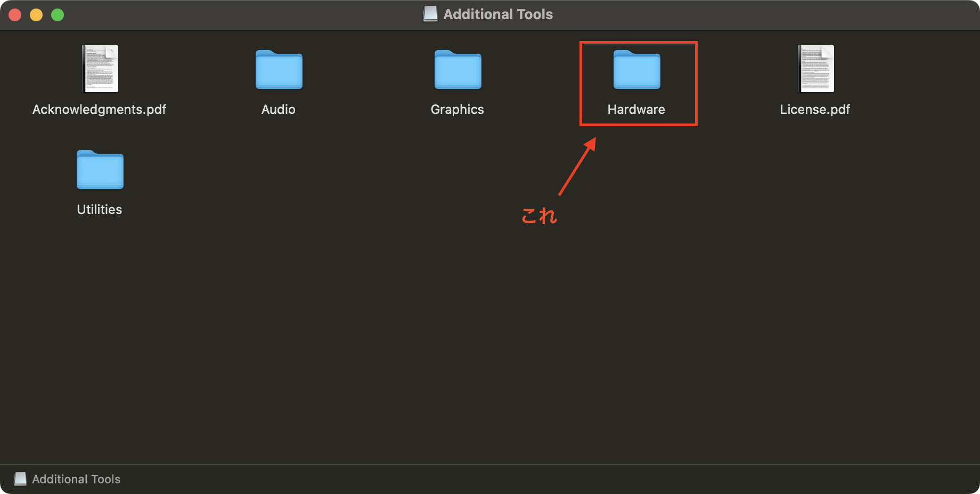Close the Additional Tools window
This screenshot has width=980, height=494.
15,15
